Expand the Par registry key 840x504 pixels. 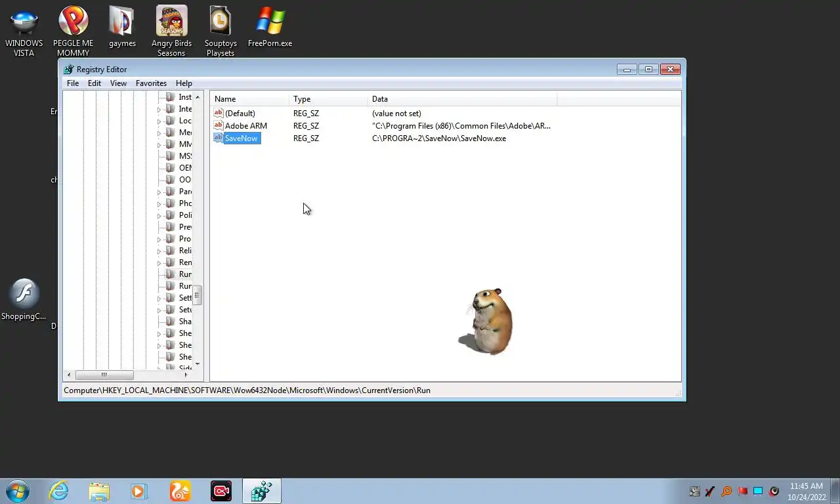tap(159, 192)
